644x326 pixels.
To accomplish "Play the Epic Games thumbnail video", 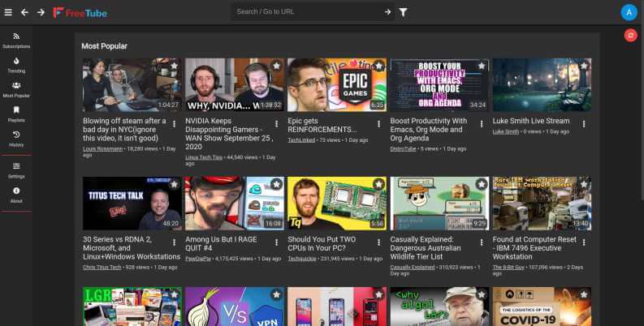I will pyautogui.click(x=337, y=85).
